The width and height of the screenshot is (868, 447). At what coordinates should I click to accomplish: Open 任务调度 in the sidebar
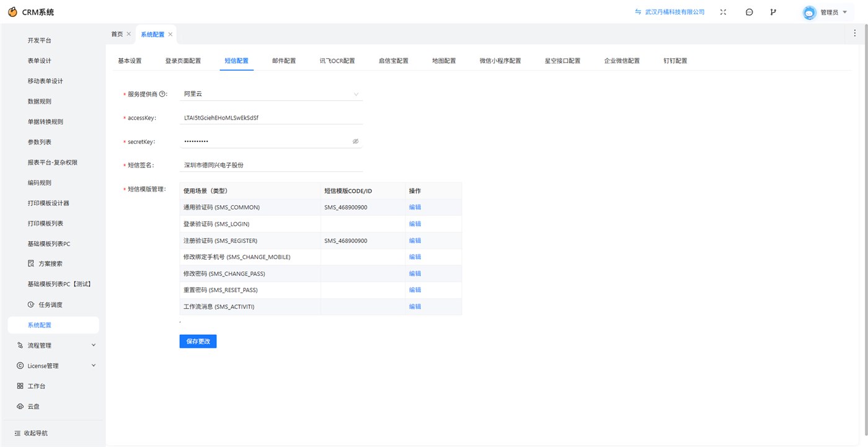(50, 305)
